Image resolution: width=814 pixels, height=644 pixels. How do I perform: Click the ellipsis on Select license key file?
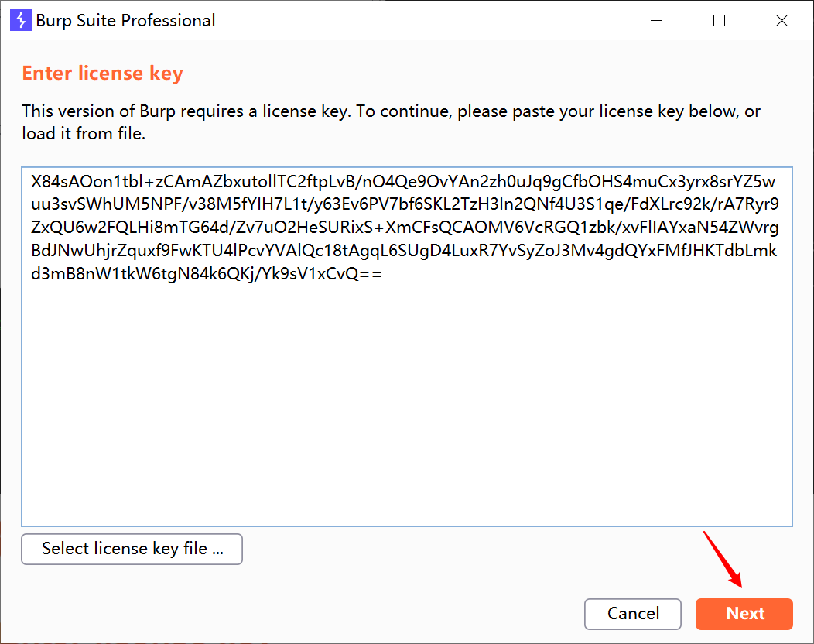pyautogui.click(x=218, y=552)
